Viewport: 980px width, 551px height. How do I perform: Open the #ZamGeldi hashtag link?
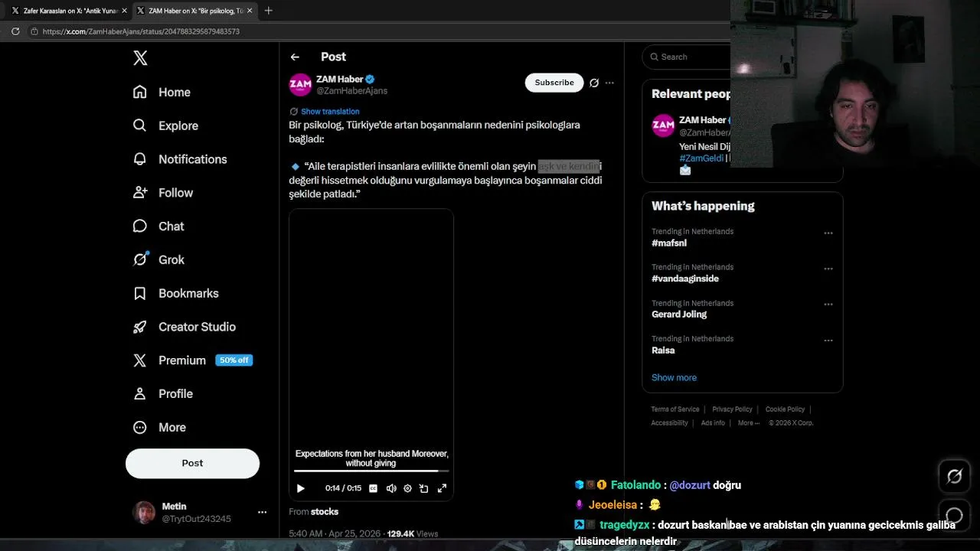pos(701,158)
